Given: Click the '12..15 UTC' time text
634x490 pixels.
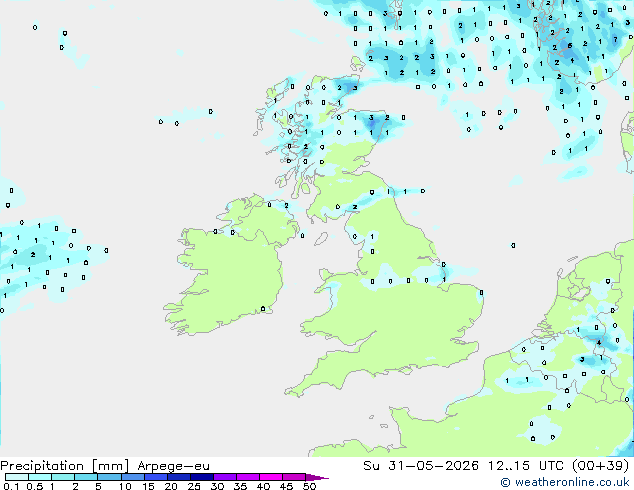Looking at the screenshot, I should point(526,465).
